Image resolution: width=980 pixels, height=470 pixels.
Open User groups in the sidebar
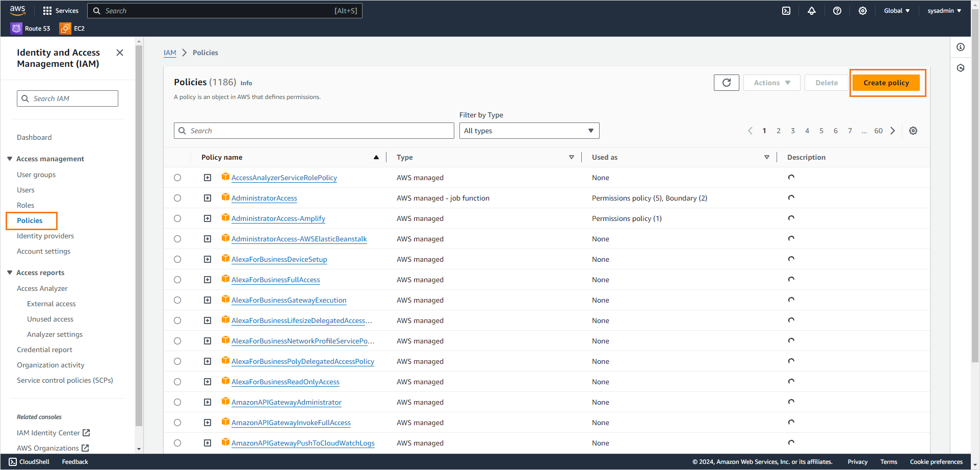[36, 175]
